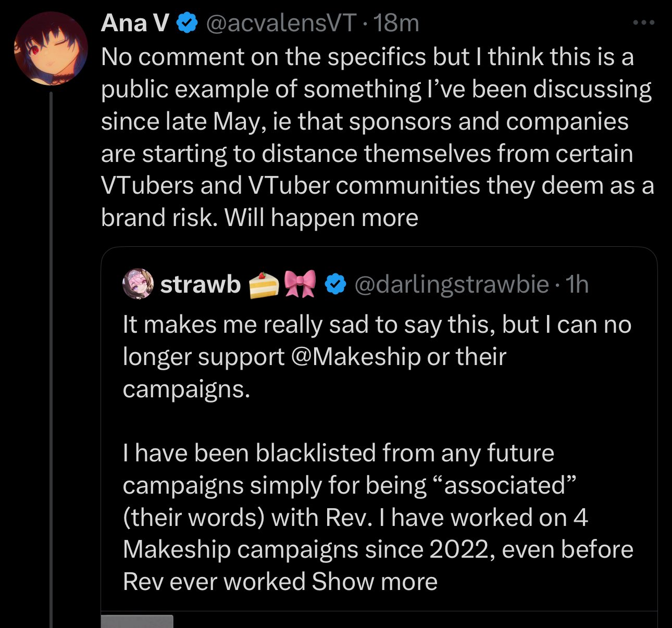Expand quoted tweet with Show more

click(x=375, y=582)
